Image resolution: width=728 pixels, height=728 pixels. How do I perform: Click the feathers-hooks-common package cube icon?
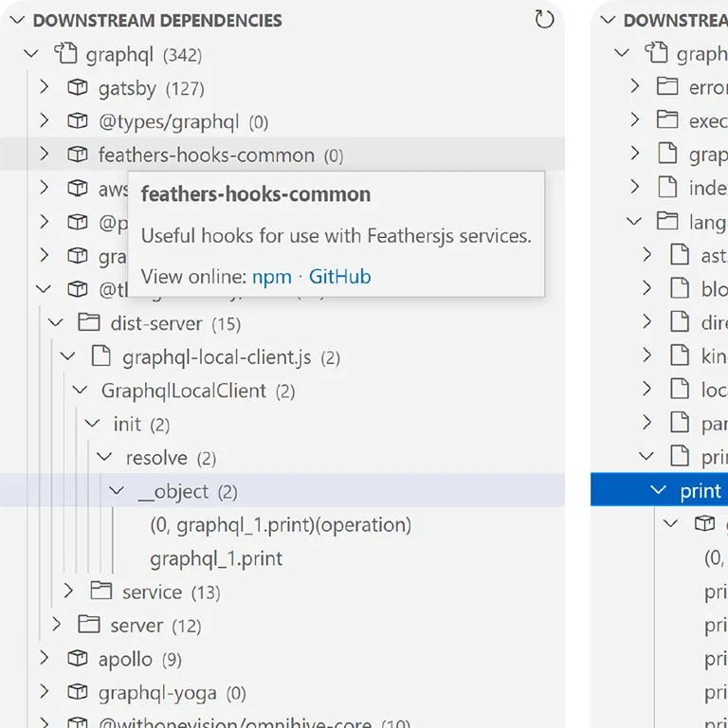click(x=78, y=155)
